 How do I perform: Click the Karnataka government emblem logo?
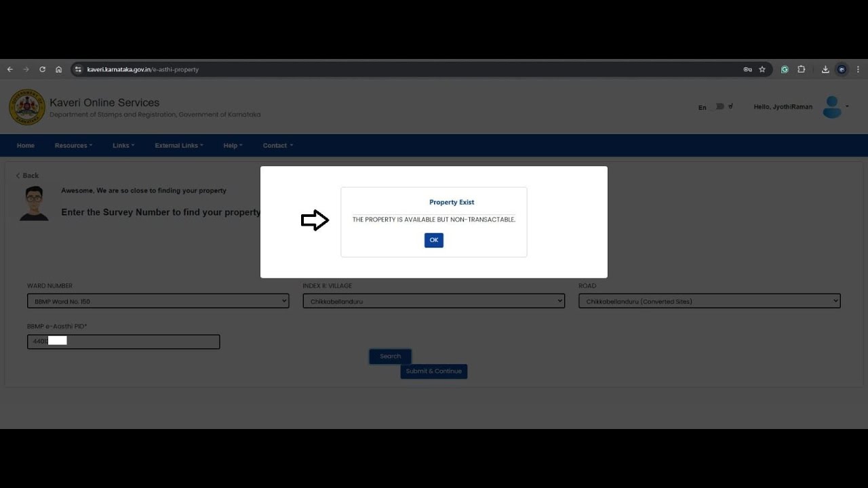pos(27,107)
